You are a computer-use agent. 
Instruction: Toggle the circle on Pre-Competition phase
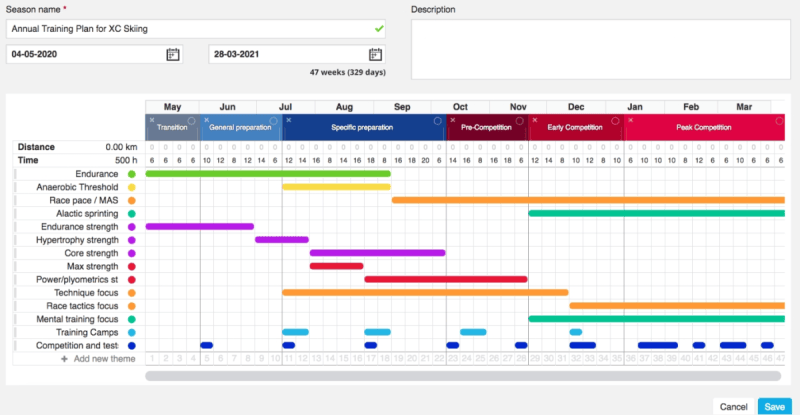tap(521, 120)
